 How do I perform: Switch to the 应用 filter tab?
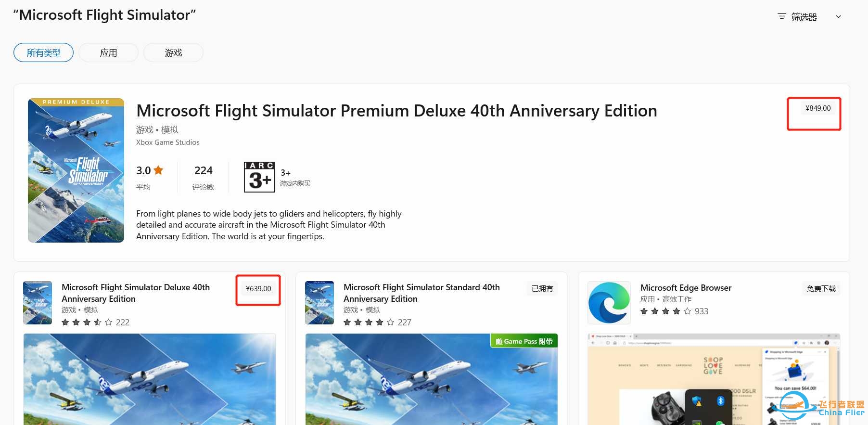coord(108,52)
